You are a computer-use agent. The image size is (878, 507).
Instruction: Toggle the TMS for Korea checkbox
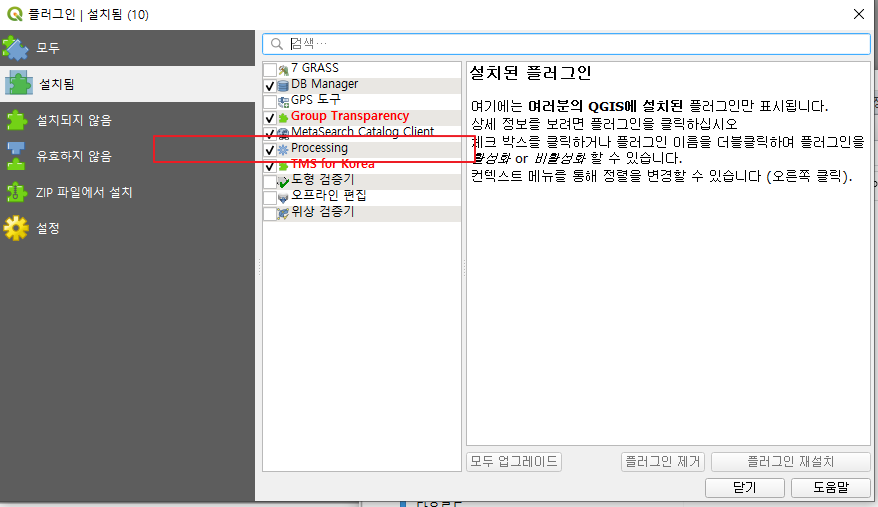point(270,166)
